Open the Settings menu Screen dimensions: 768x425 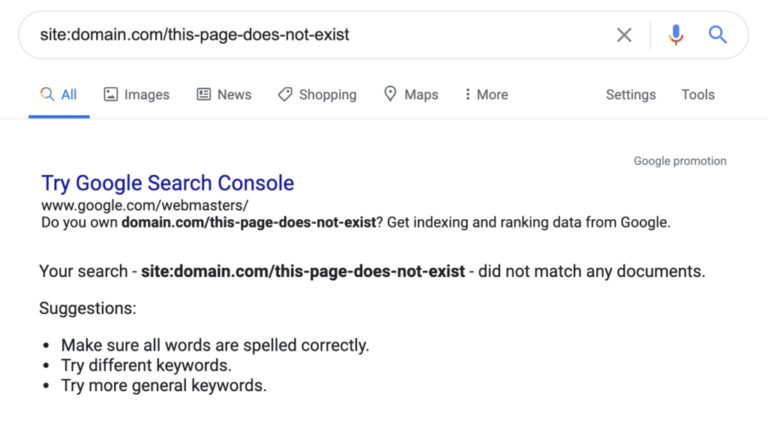pos(631,95)
